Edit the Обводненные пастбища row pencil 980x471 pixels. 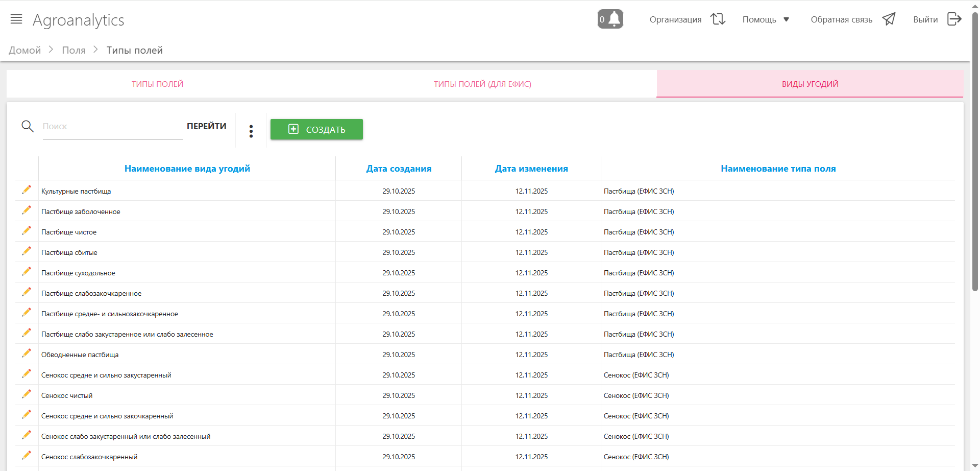[27, 354]
